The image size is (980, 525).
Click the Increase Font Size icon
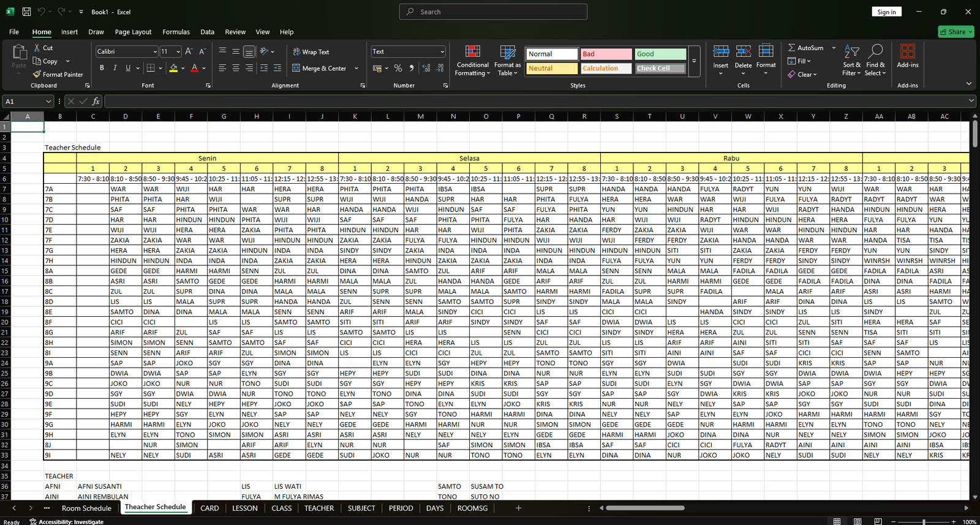click(x=189, y=51)
